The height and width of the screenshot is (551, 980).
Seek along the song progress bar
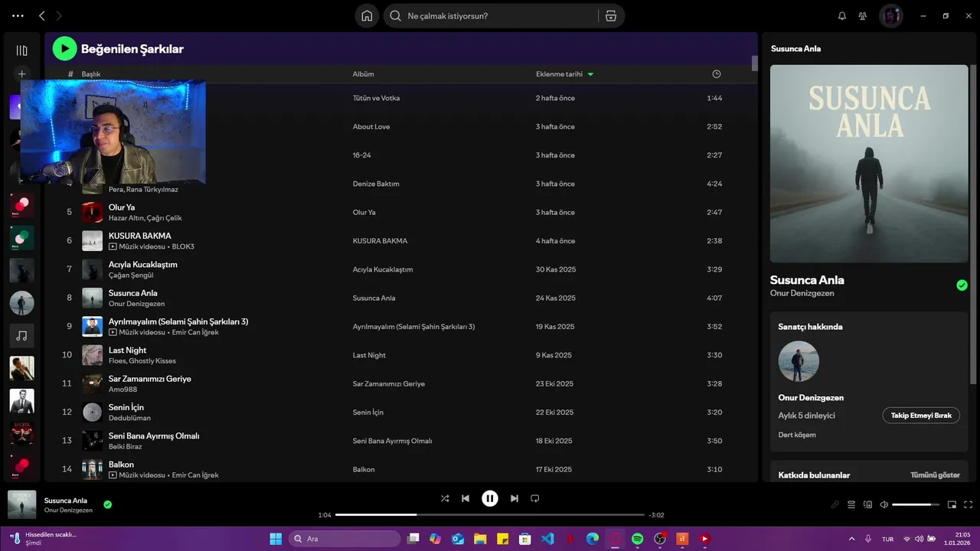click(x=490, y=515)
